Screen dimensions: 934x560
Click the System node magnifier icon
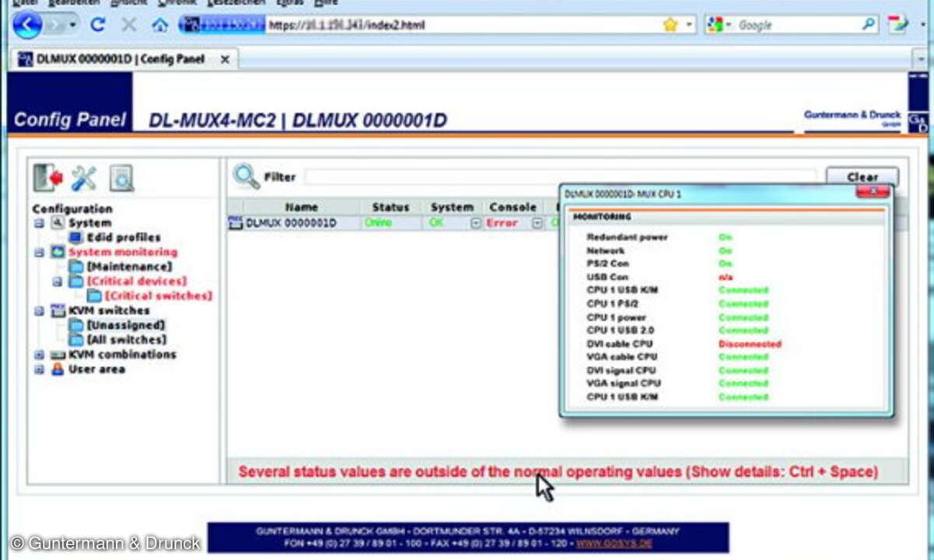pos(58,222)
